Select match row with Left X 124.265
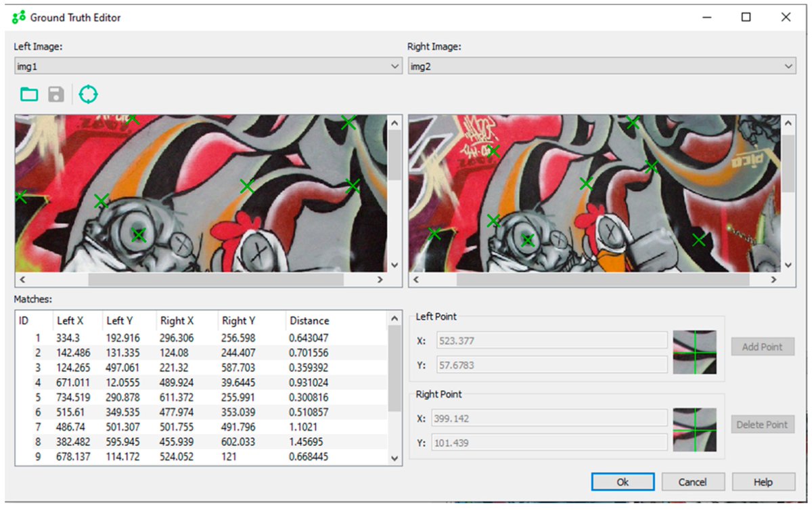812x510 pixels. coord(202,367)
